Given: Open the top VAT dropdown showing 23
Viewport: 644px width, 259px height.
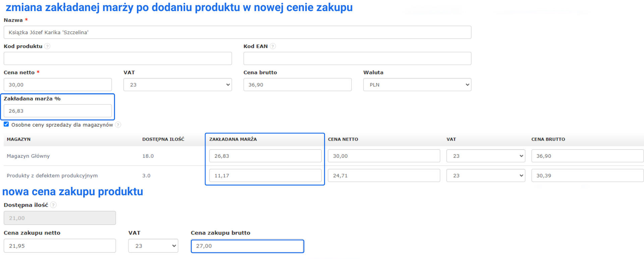Looking at the screenshot, I should 178,85.
